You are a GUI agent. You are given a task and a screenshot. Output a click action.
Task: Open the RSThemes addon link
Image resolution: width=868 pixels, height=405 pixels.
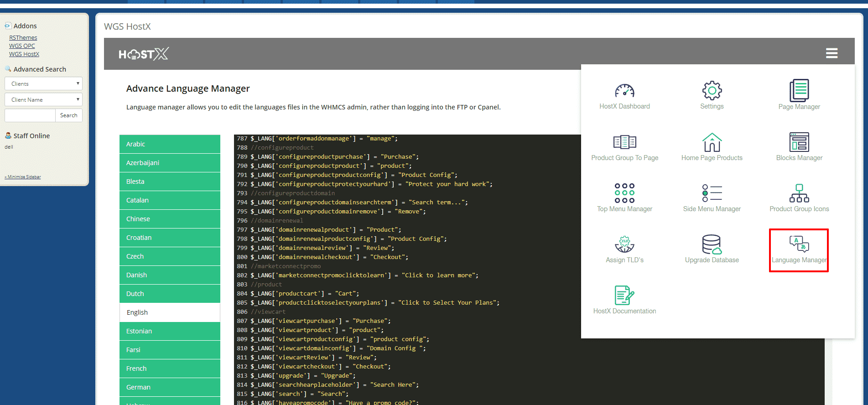(x=23, y=38)
